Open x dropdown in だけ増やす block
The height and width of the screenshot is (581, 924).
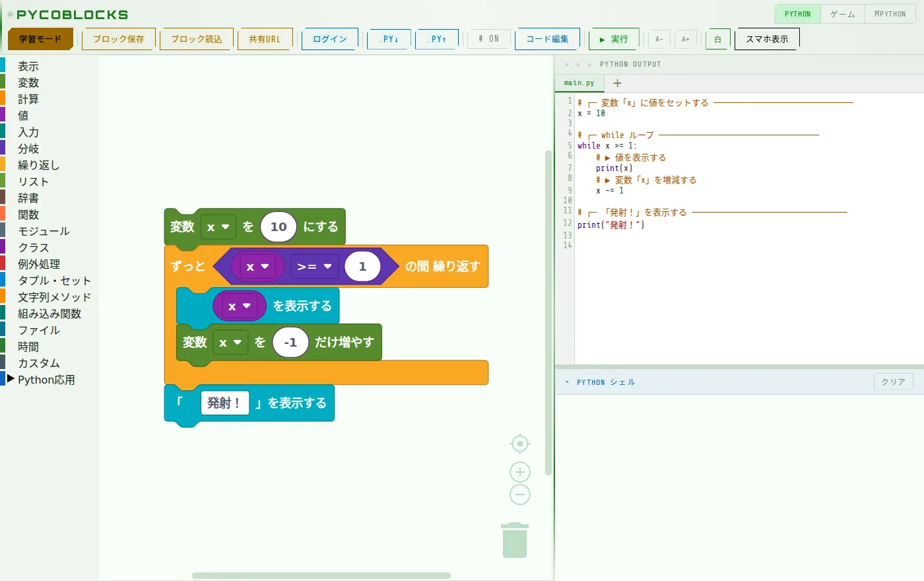[230, 343]
